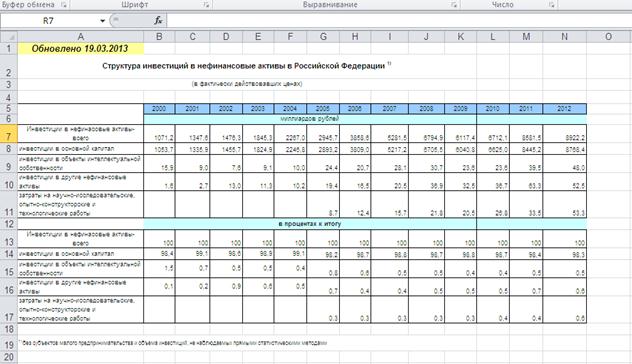Select row 2 header
Viewport: 632px width, 364px height.
click(8, 67)
